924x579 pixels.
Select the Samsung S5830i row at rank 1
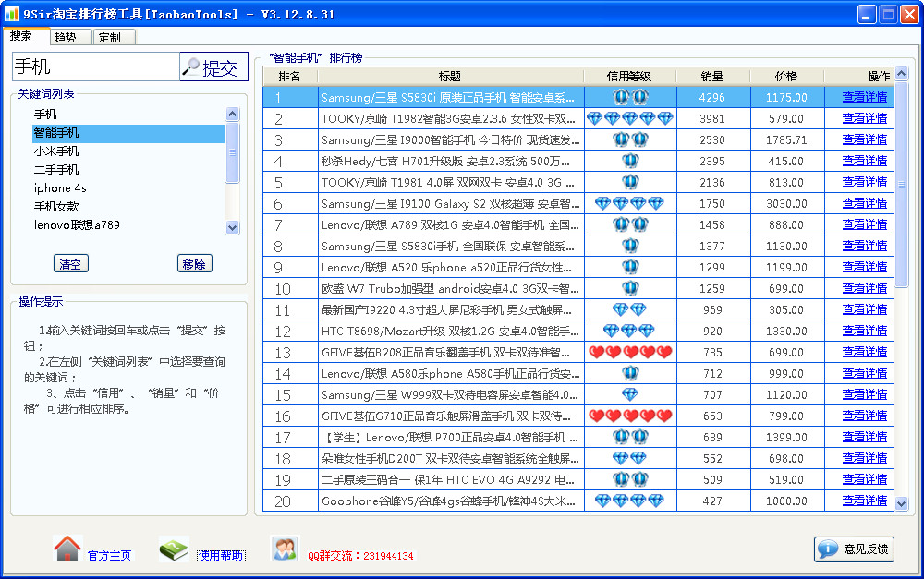(578, 97)
